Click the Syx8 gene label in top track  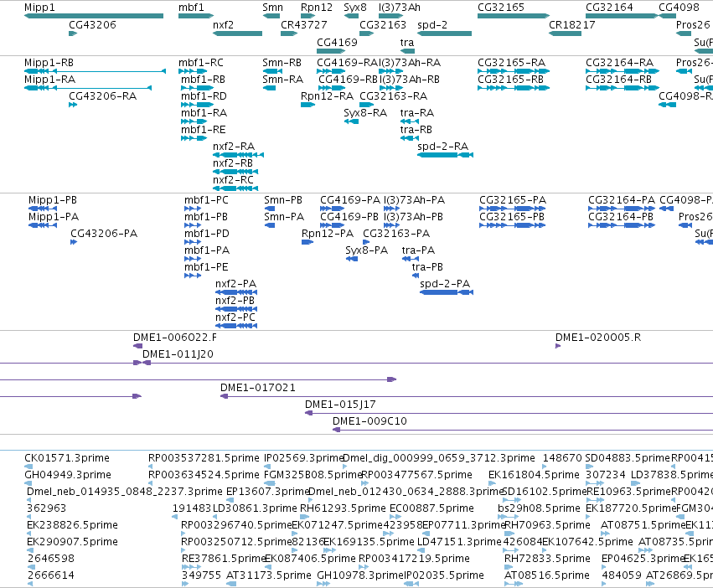(x=355, y=8)
